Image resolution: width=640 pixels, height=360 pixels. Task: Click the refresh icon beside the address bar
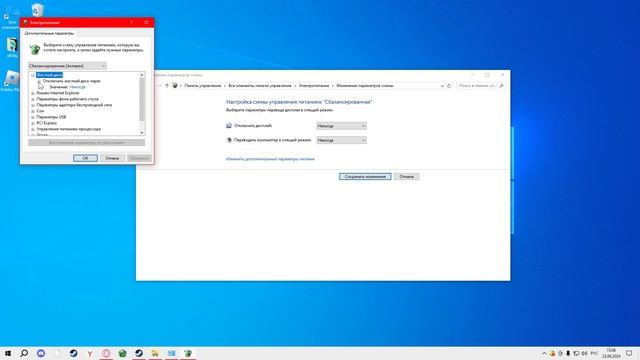point(449,86)
